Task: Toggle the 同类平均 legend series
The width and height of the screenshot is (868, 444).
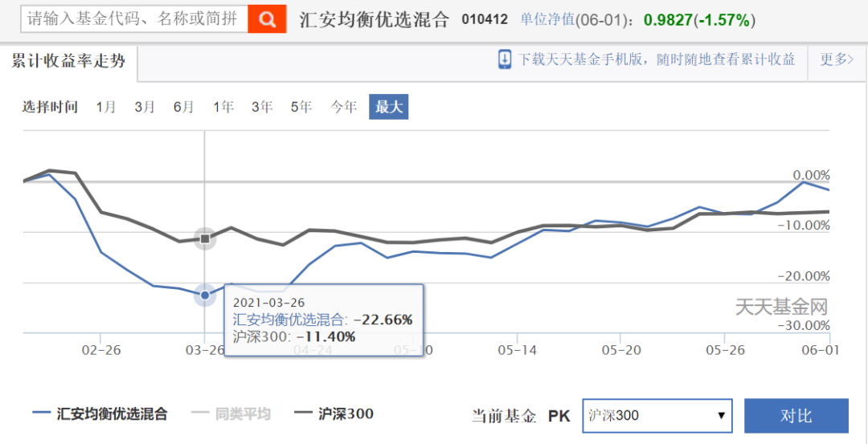Action: coord(231,414)
